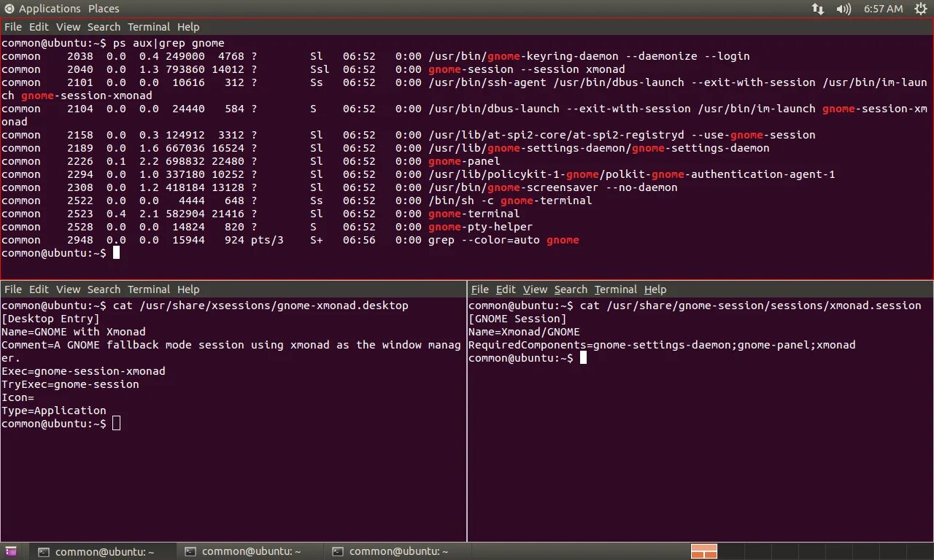The height and width of the screenshot is (560, 934).
Task: Open Edit menu in gnome-xmonad.desktop terminal
Action: (x=39, y=289)
